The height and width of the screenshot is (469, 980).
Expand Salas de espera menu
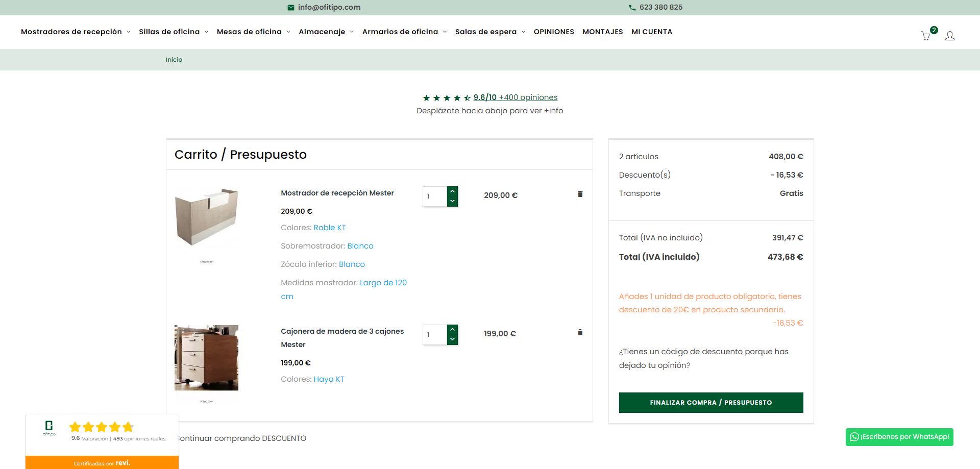490,32
